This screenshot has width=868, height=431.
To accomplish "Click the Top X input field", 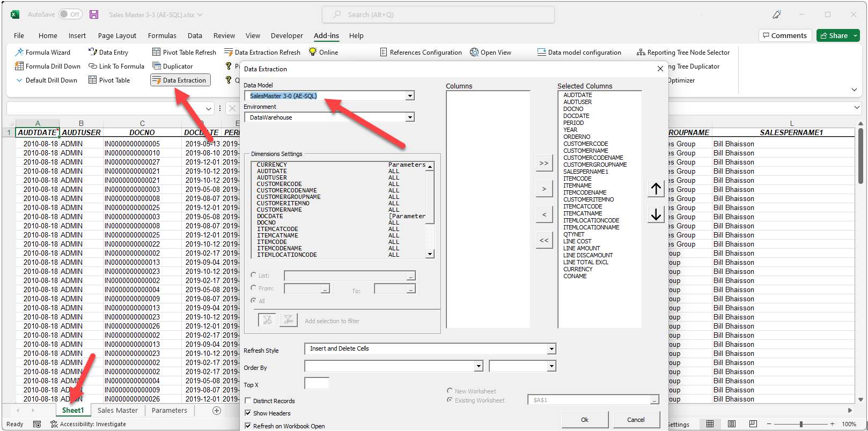I will pyautogui.click(x=317, y=384).
